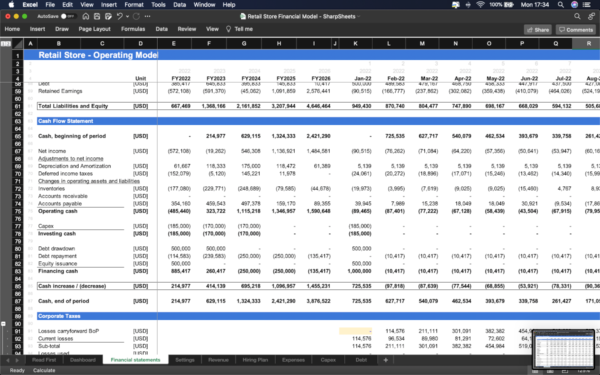This screenshot has width=600, height=375.
Task: Click the save-as edit icon
Action: tap(108, 16)
